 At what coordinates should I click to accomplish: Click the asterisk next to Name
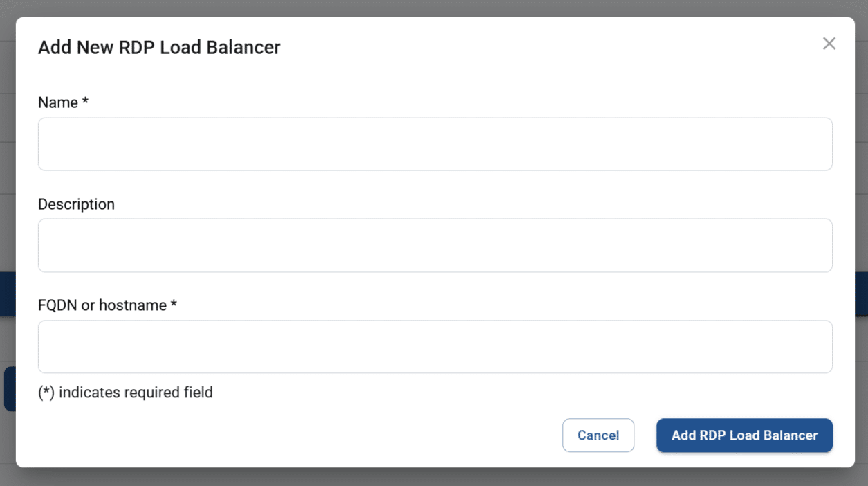[x=84, y=99]
